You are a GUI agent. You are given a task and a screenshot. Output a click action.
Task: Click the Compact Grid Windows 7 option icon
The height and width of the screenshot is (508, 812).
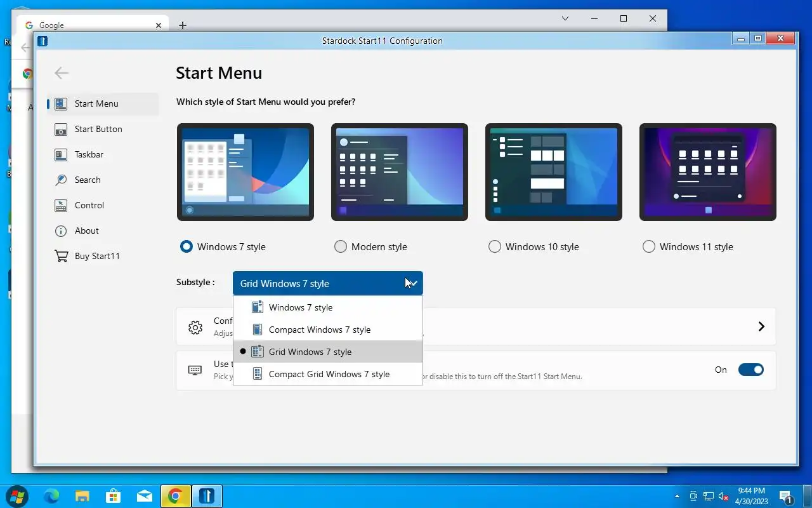pyautogui.click(x=257, y=374)
